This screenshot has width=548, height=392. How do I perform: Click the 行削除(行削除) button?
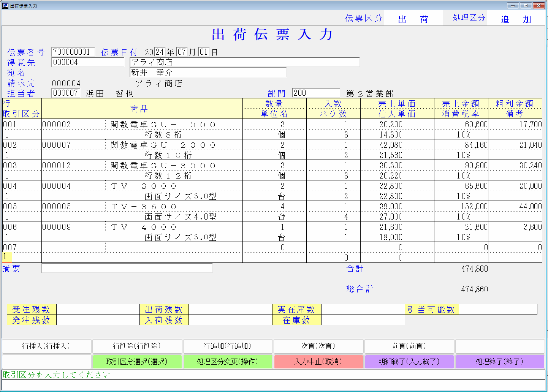(x=137, y=346)
